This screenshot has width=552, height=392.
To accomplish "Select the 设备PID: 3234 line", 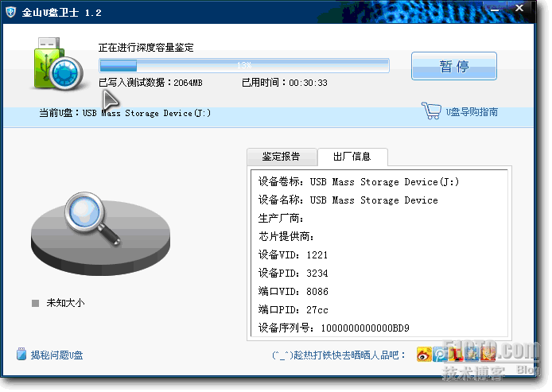I will tap(293, 273).
